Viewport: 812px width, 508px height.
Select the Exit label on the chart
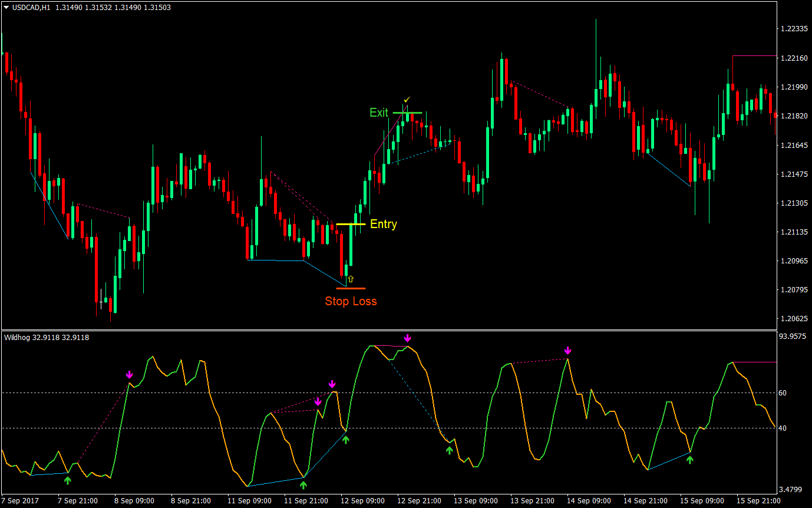click(379, 113)
